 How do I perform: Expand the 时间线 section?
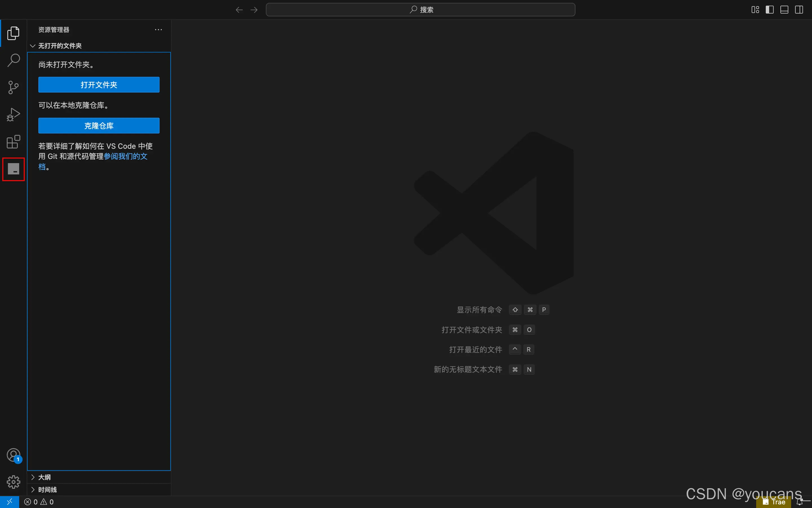(99, 490)
